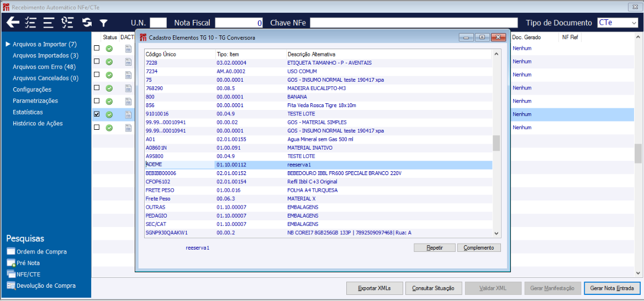Open Histórico de Ações menu item
The image size is (644, 301).
coord(38,123)
